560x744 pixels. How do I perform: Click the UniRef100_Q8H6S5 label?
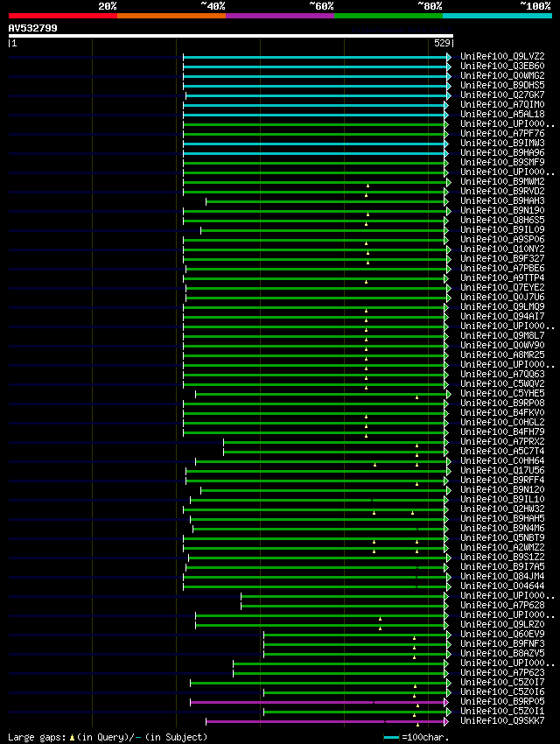[502, 221]
